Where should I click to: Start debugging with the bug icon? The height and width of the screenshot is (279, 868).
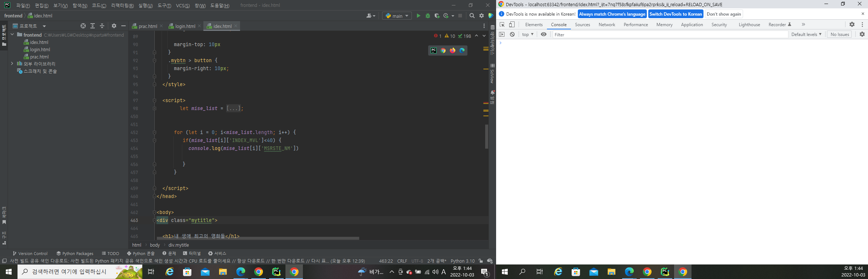428,16
